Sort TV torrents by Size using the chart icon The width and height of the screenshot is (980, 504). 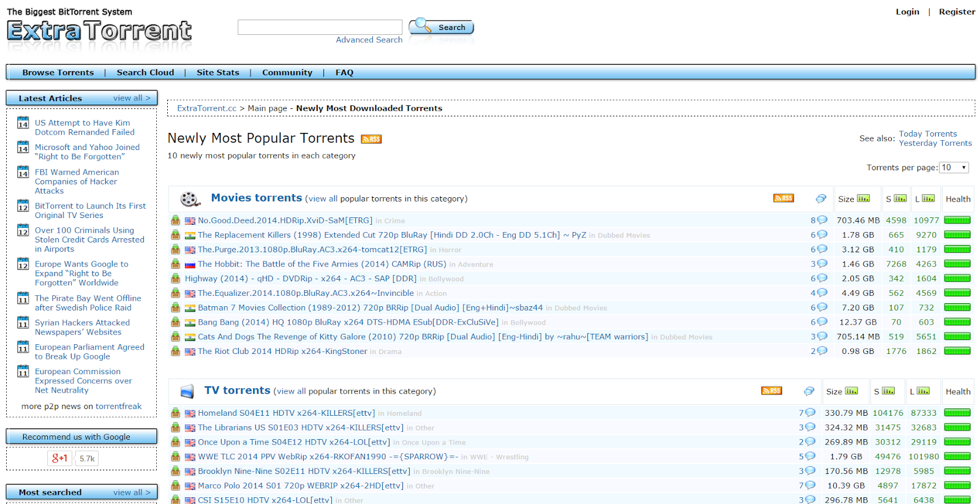pyautogui.click(x=851, y=391)
